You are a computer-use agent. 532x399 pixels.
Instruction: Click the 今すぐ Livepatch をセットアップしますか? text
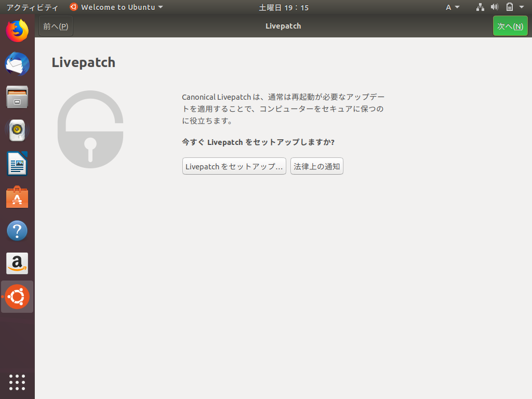258,142
